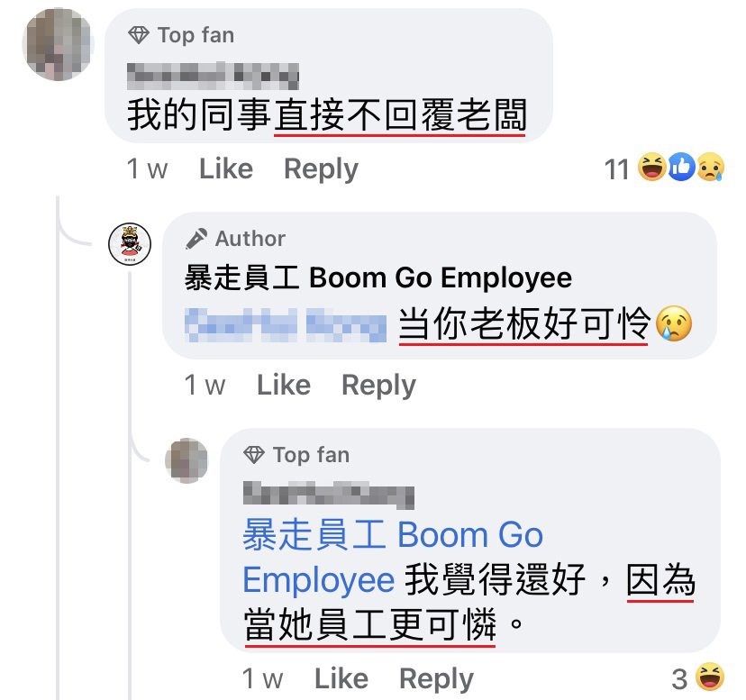The image size is (746, 700).
Task: Click the thumbs-up reaction icon on the first comment
Action: [x=681, y=167]
